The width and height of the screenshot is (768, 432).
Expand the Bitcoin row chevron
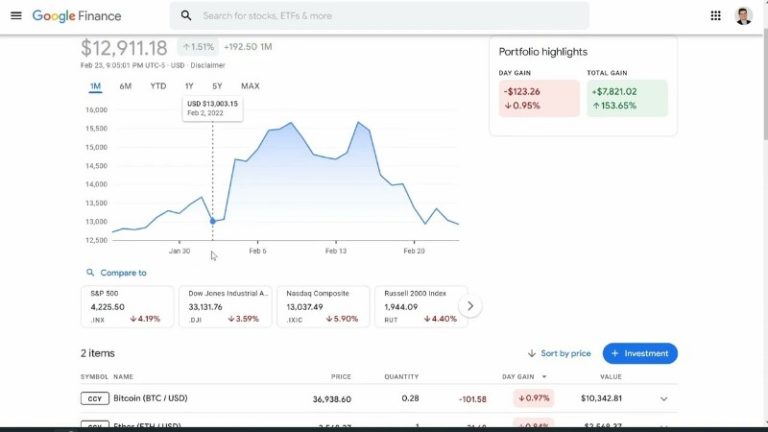(664, 399)
